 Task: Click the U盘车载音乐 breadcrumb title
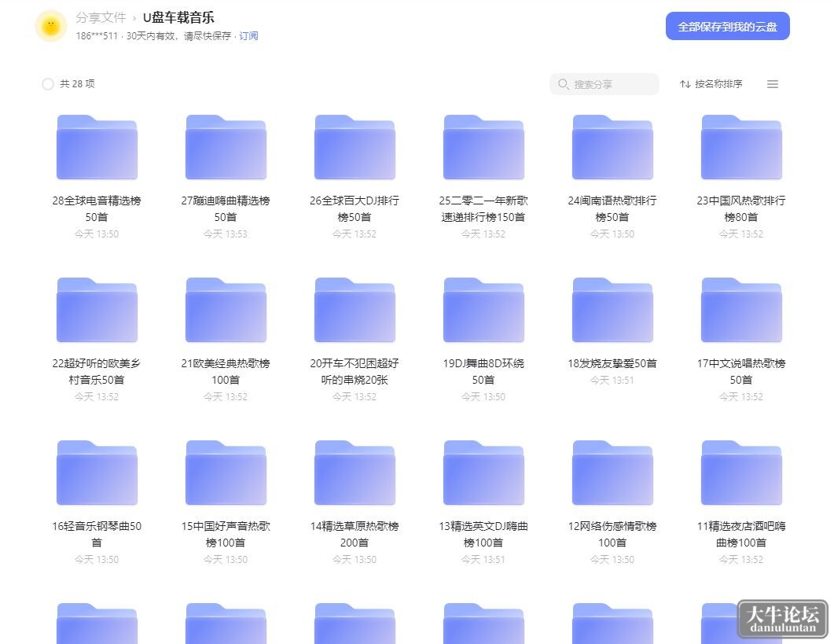[x=178, y=17]
